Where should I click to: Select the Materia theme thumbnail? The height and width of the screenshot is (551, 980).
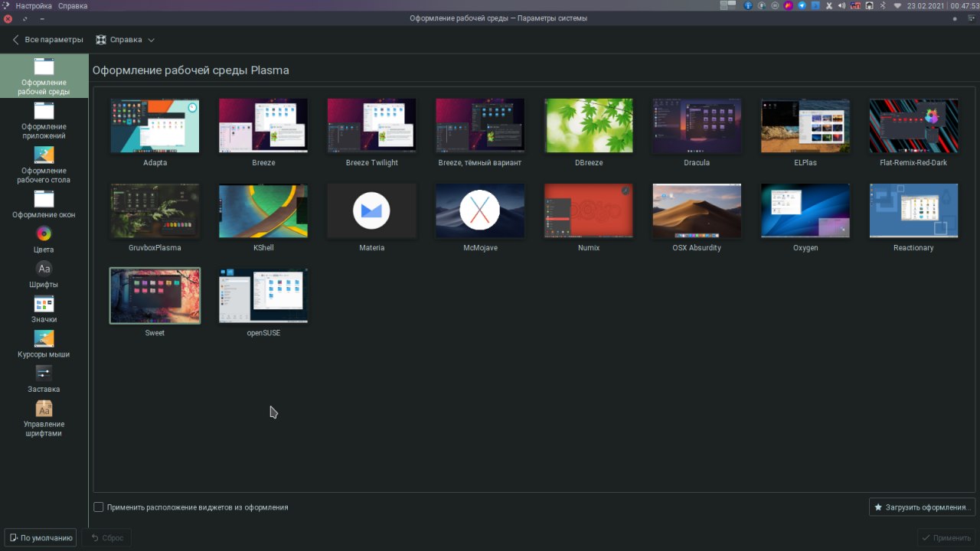(372, 210)
